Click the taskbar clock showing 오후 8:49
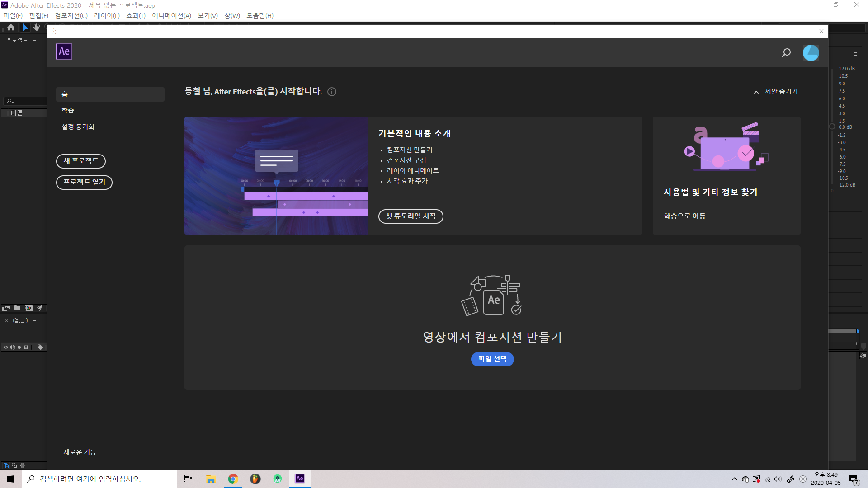The image size is (868, 488). [826, 479]
